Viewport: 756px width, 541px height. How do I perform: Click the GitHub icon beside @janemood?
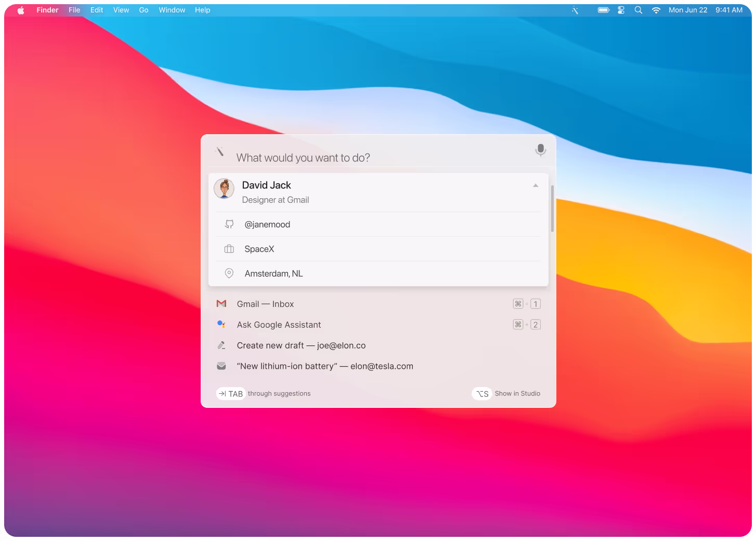coord(229,224)
